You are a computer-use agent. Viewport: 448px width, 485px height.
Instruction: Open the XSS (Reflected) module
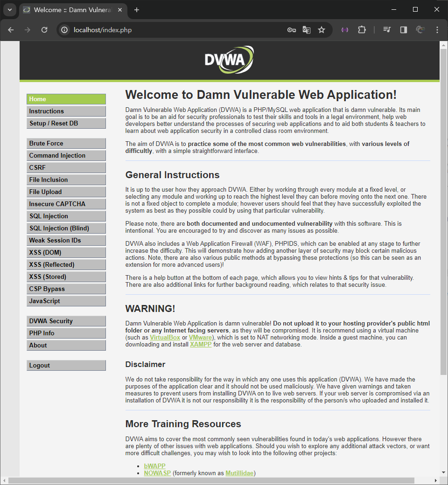coord(66,264)
